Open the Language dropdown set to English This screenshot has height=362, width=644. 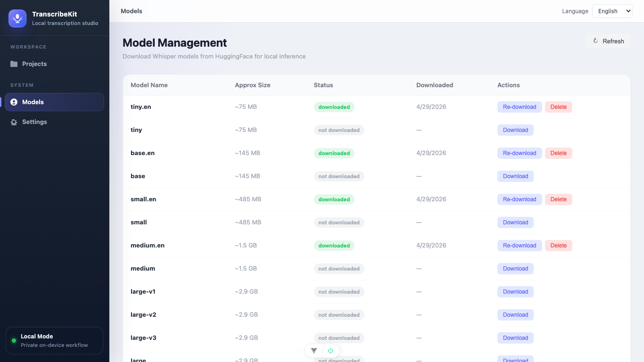[x=612, y=11]
